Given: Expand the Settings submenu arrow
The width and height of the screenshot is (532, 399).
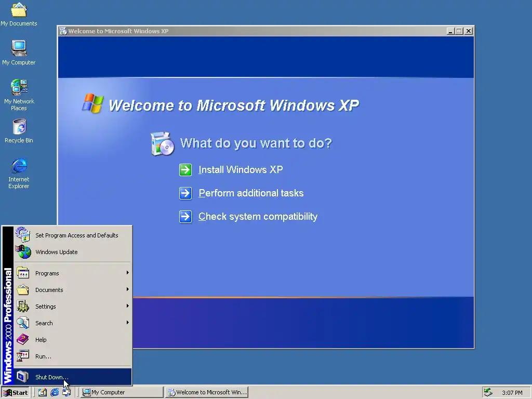Looking at the screenshot, I should pos(128,306).
